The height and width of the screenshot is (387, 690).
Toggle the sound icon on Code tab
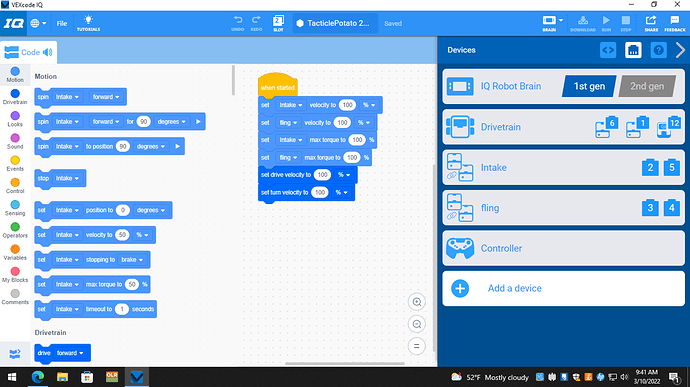[x=48, y=52]
